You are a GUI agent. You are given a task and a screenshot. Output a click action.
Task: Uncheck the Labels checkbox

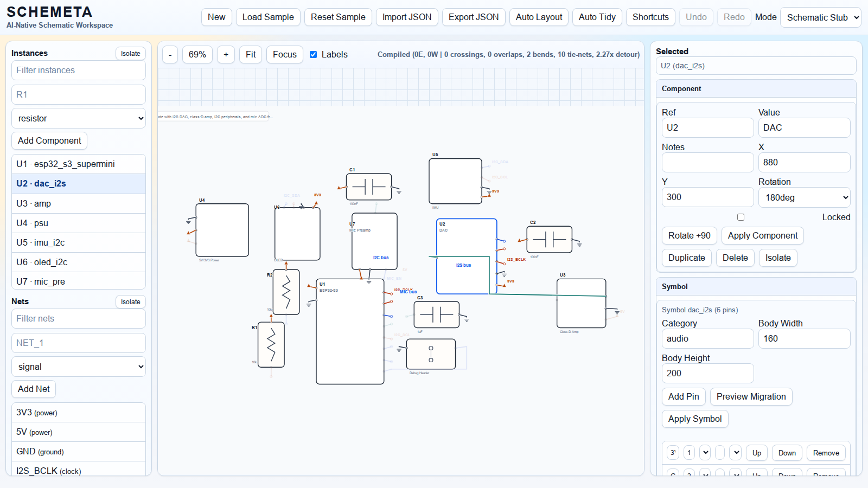tap(314, 55)
